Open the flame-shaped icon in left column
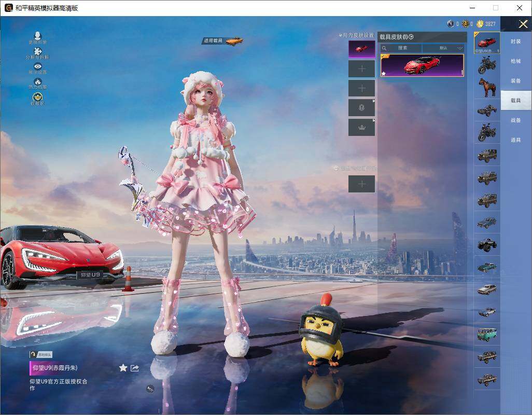Screen dimensions: 532x415 [x=38, y=81]
